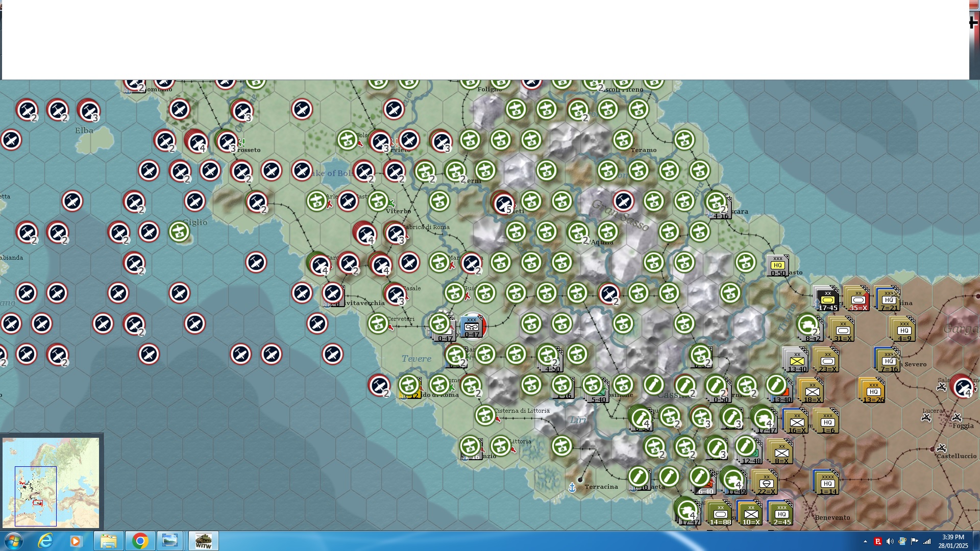
Task: Open the WITW game in the taskbar
Action: pos(203,541)
